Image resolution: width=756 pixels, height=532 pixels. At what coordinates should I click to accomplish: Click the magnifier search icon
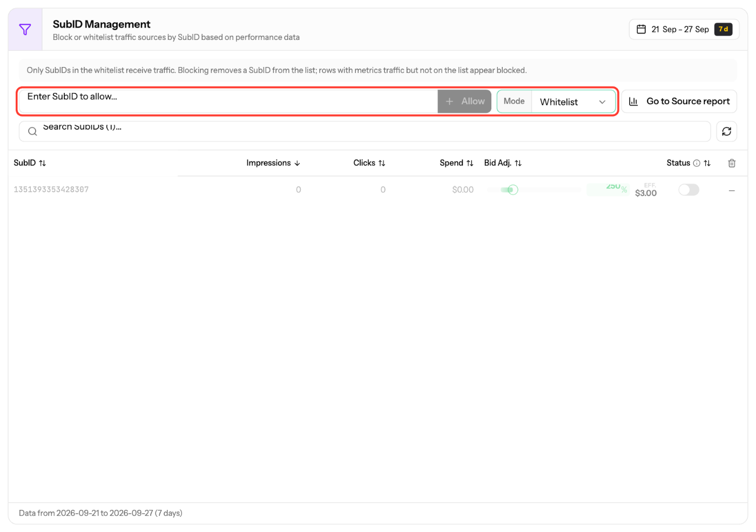(x=32, y=131)
